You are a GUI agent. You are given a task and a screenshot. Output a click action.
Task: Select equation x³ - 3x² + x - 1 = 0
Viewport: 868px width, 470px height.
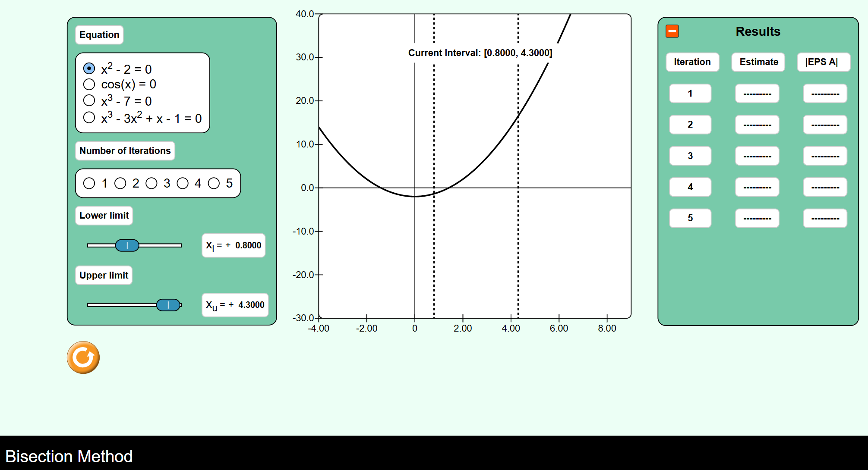tap(90, 119)
